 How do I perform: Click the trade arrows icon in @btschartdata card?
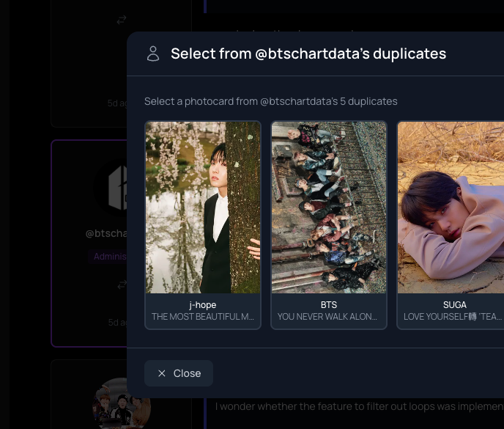[122, 285]
